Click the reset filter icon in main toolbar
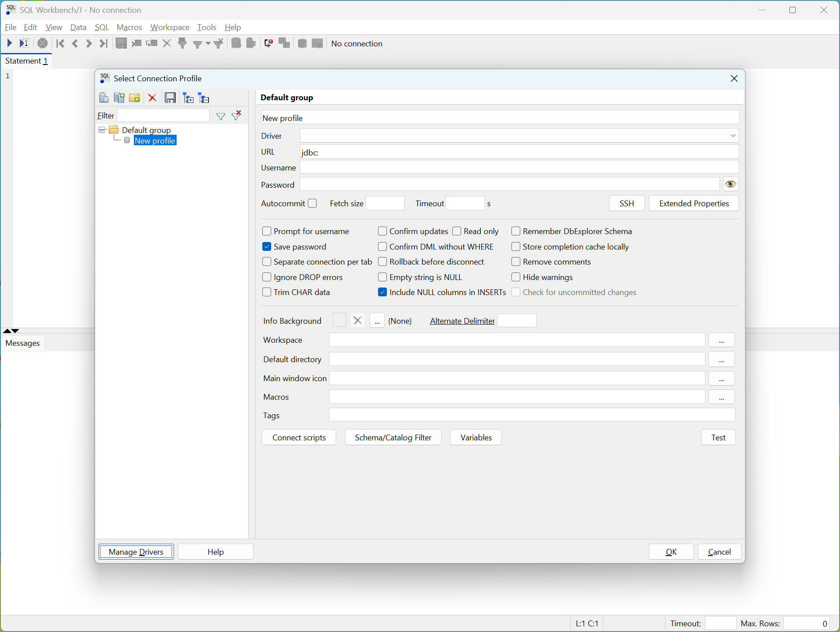 [x=219, y=43]
